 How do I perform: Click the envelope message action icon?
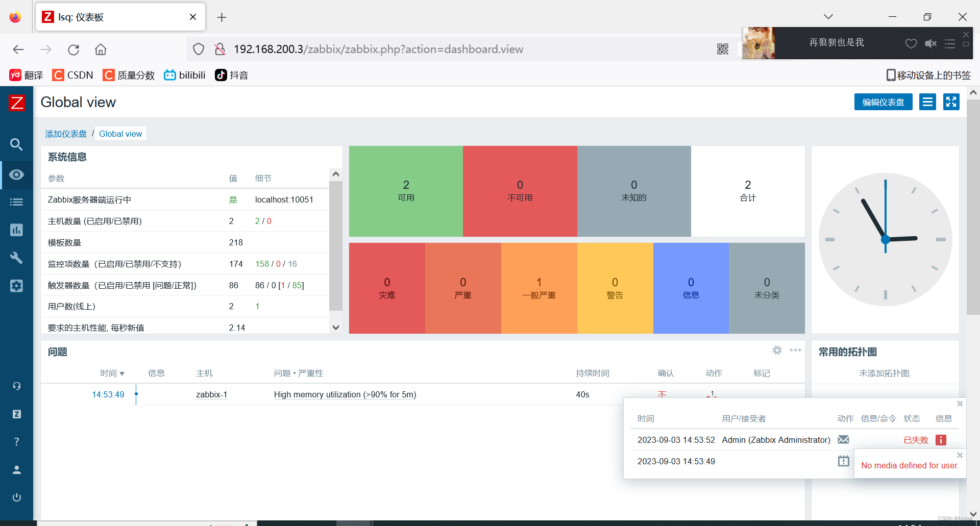(x=843, y=439)
